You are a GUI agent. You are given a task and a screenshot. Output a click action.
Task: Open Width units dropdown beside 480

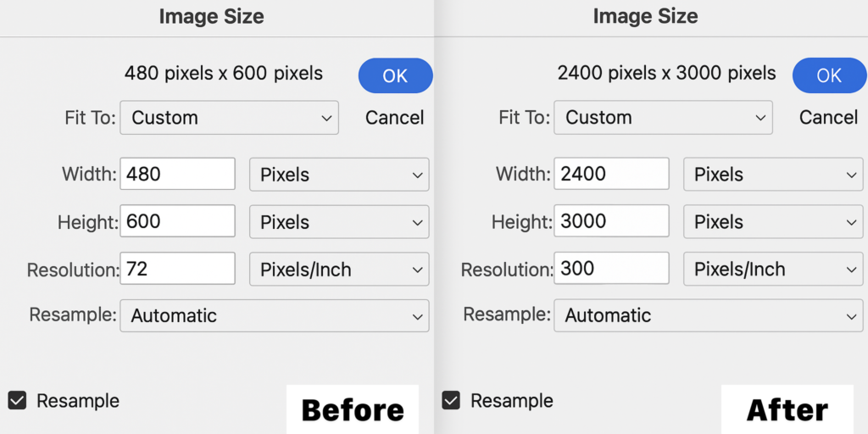coord(339,175)
